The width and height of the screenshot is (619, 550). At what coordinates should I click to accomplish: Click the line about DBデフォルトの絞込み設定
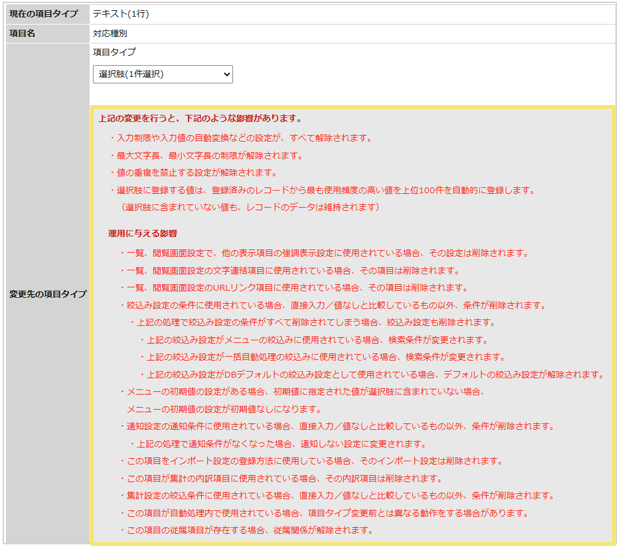(x=372, y=375)
